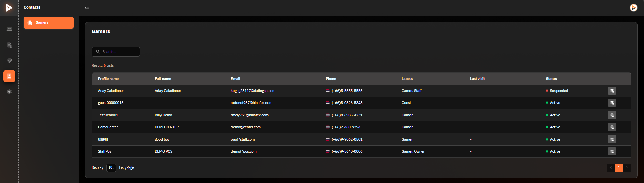Viewport: 644px width, 183px height.
Task: Click phone (+66)8-0826-5848
Action: click(347, 103)
